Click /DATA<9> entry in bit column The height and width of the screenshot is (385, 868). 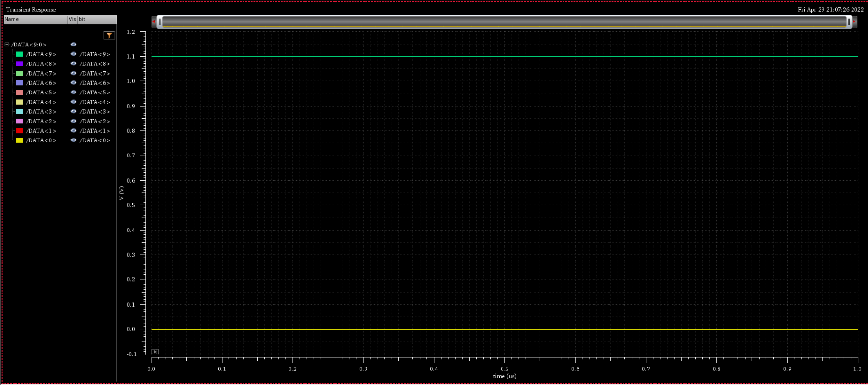pyautogui.click(x=95, y=54)
